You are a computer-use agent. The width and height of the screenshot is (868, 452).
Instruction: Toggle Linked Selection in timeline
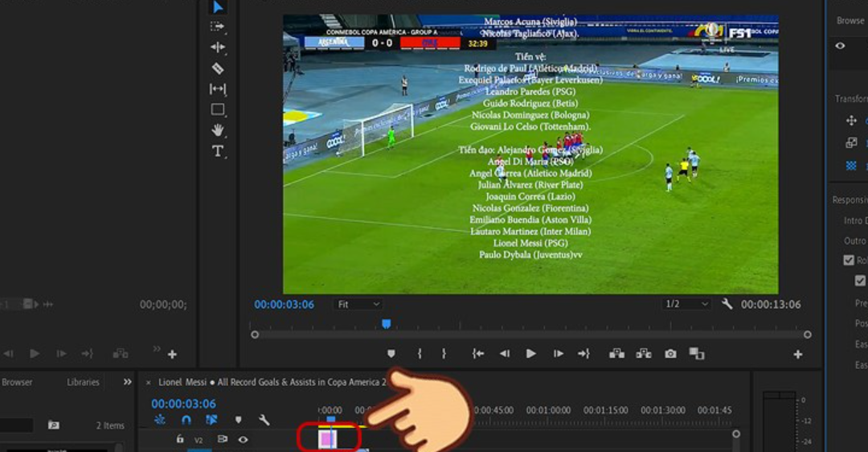point(211,420)
